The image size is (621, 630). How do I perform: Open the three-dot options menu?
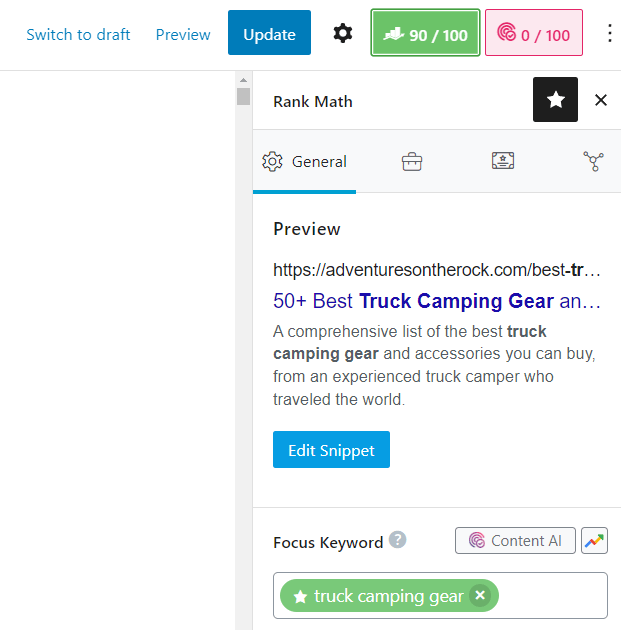coord(610,34)
